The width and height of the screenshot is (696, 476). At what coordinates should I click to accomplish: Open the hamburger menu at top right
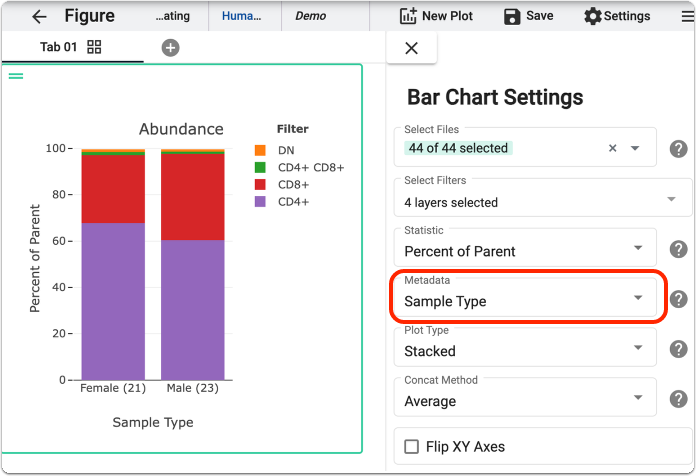click(x=688, y=16)
